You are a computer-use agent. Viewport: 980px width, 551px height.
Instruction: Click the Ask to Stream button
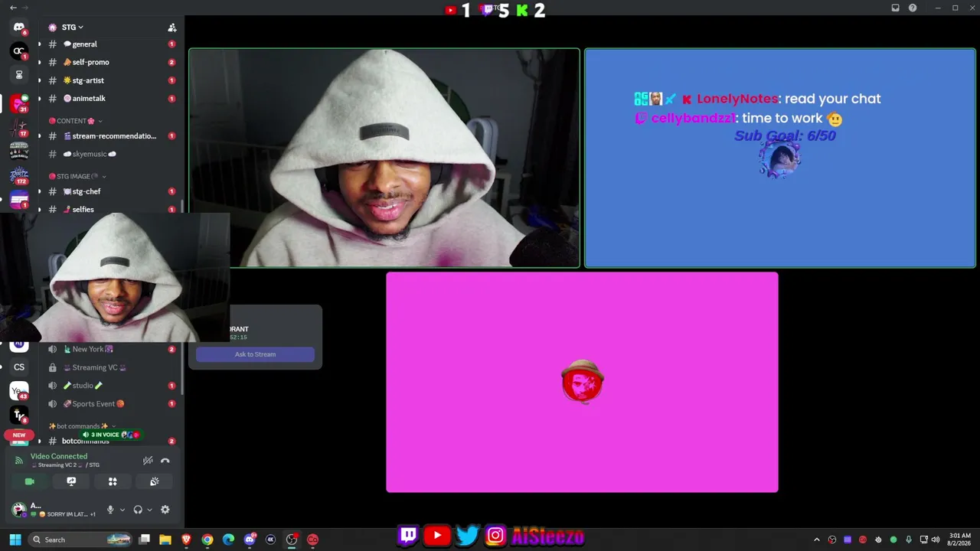(x=255, y=354)
